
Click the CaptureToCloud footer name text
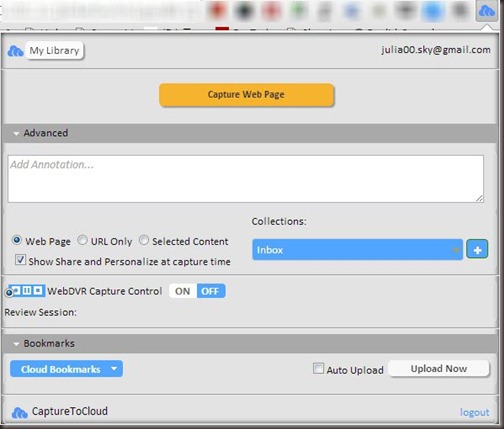click(70, 411)
